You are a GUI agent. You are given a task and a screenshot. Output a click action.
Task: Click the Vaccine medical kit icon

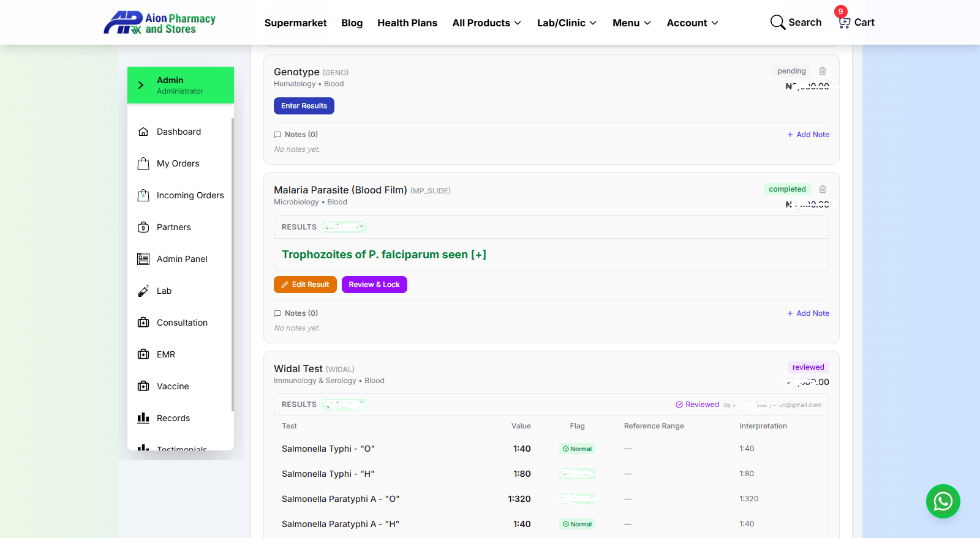click(143, 386)
